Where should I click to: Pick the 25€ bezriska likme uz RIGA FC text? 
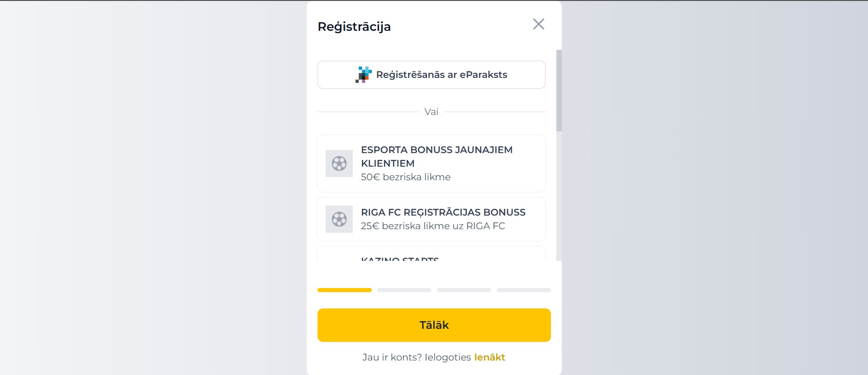point(433,226)
